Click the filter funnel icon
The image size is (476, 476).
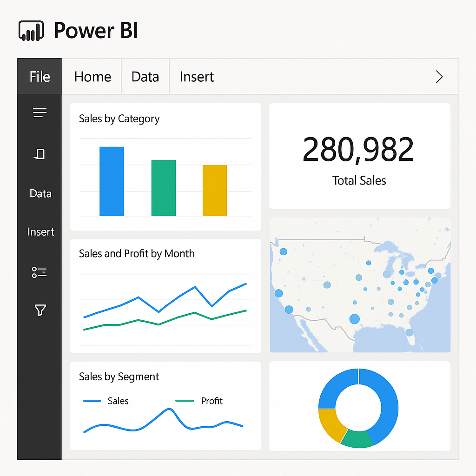click(x=40, y=310)
